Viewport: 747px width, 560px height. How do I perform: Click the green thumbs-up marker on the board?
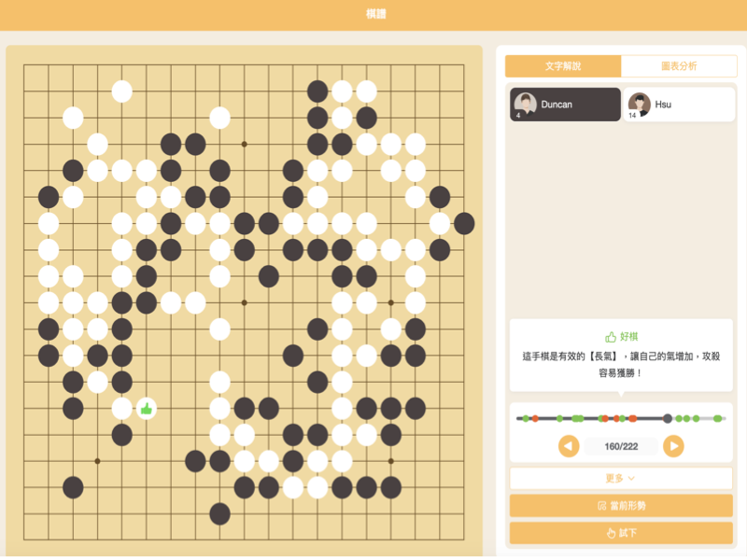click(147, 409)
